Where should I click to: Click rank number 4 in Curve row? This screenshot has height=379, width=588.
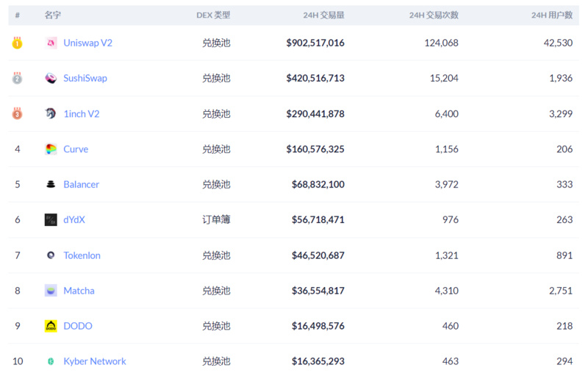point(17,149)
